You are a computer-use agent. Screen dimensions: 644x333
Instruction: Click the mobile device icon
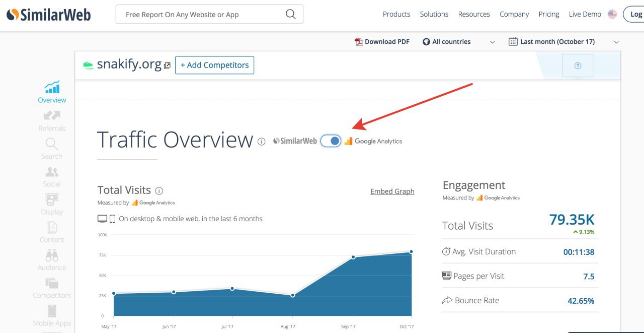[x=113, y=219]
